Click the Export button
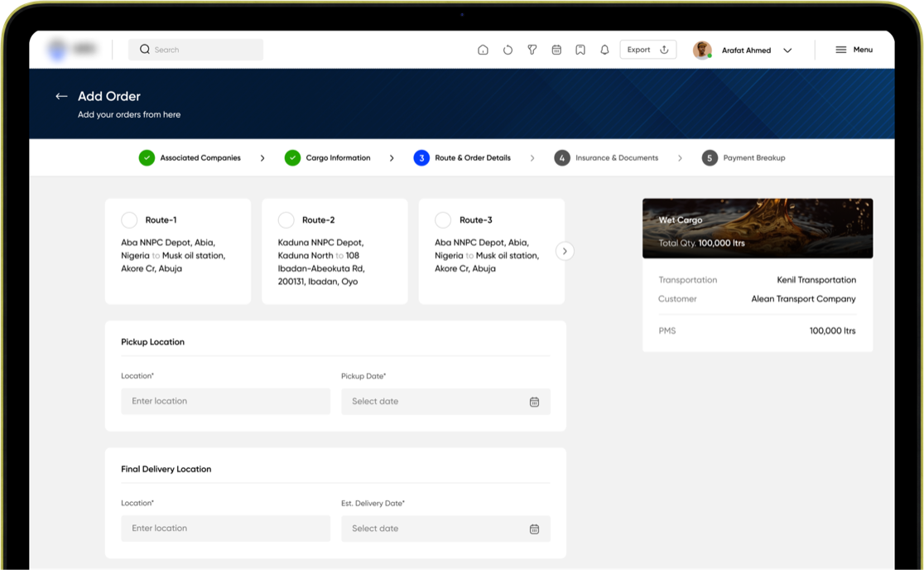924x570 pixels. pyautogui.click(x=647, y=50)
